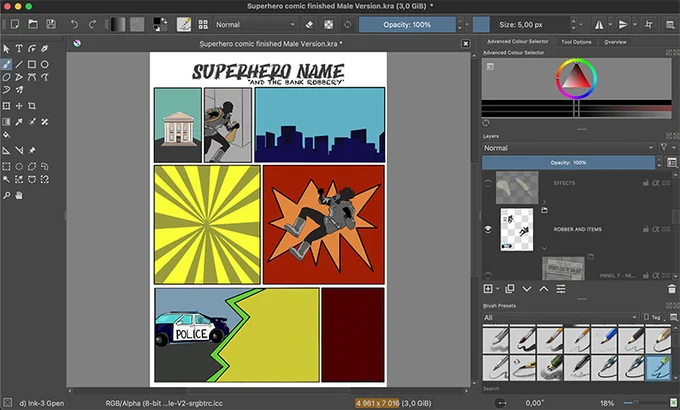The image size is (680, 410).
Task: Toggle eraser mode in toolbar
Action: point(309,25)
